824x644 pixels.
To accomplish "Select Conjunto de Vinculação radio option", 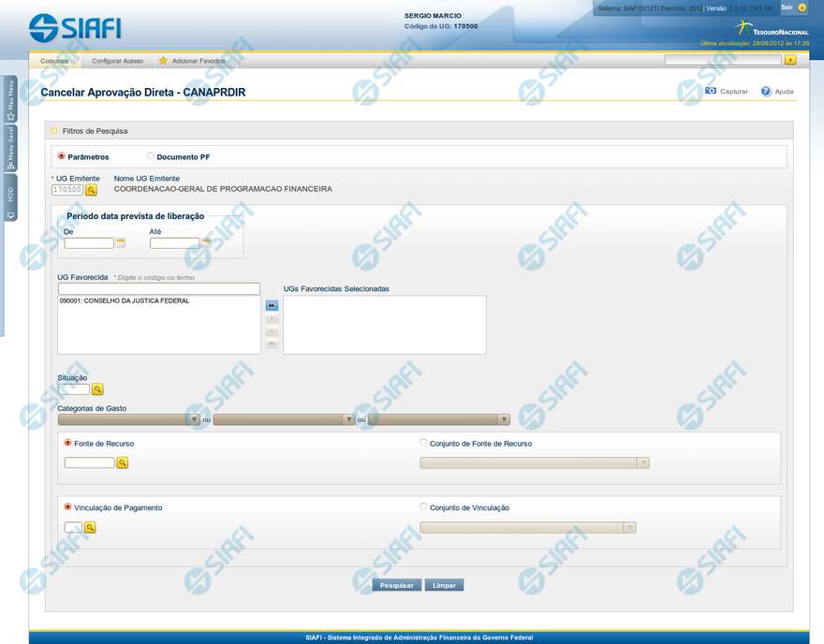I will pos(423,507).
